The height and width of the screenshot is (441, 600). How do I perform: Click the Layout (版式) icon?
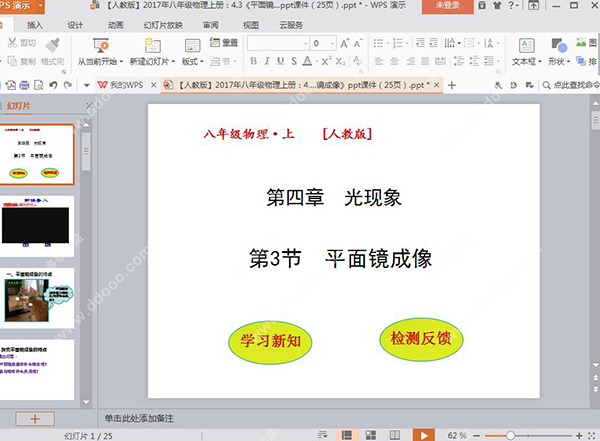click(x=192, y=46)
